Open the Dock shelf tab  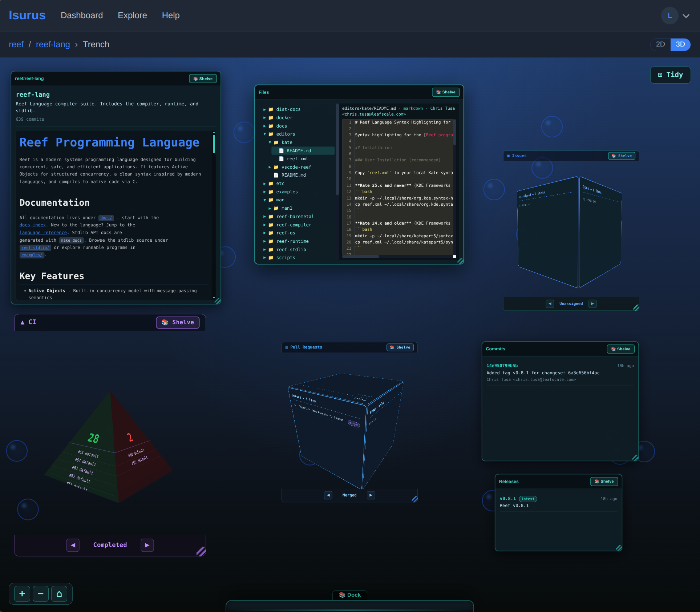click(350, 595)
